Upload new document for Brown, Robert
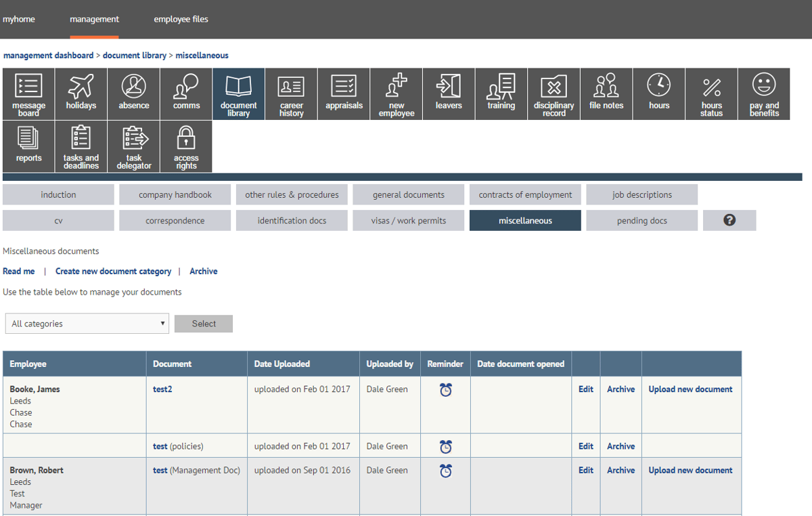The height and width of the screenshot is (516, 812). click(x=690, y=470)
